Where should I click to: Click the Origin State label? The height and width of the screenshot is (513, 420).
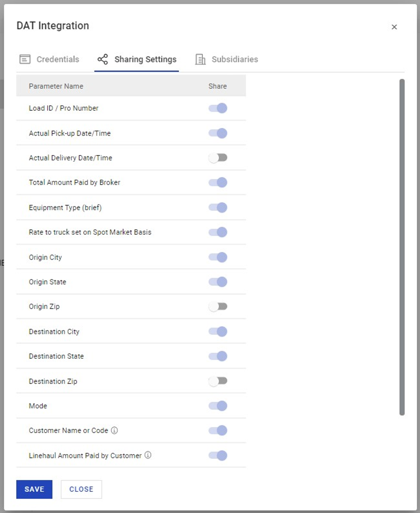click(x=47, y=282)
